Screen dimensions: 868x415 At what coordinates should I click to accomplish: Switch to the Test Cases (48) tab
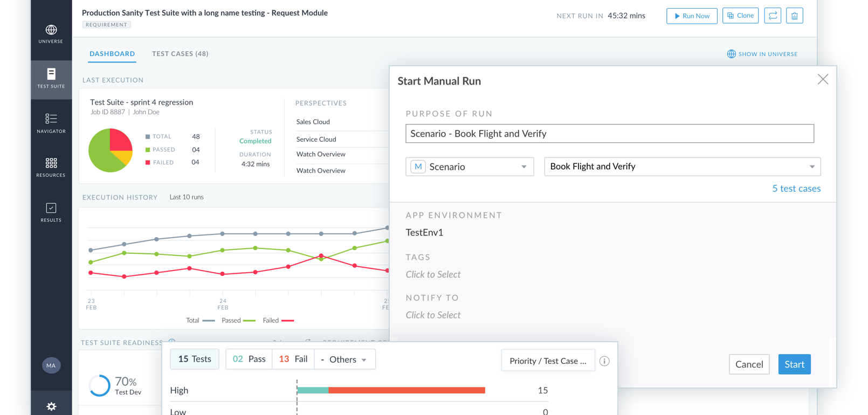coord(180,54)
